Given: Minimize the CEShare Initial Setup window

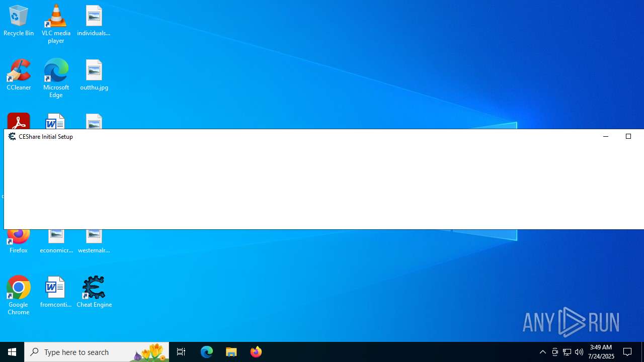Looking at the screenshot, I should pos(606,136).
